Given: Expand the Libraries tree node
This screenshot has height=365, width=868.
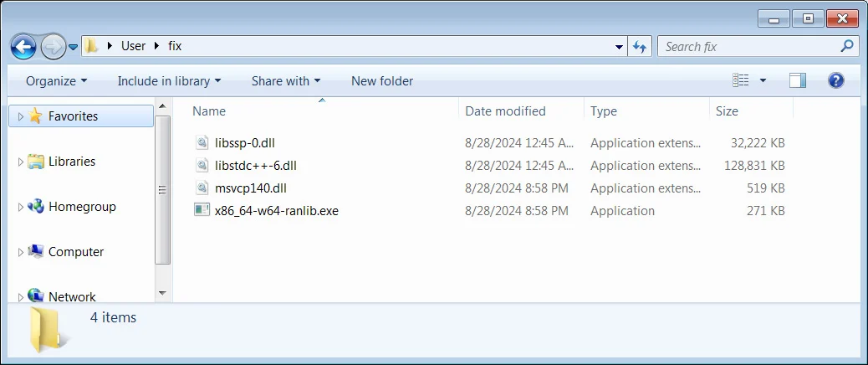Looking at the screenshot, I should [x=21, y=162].
